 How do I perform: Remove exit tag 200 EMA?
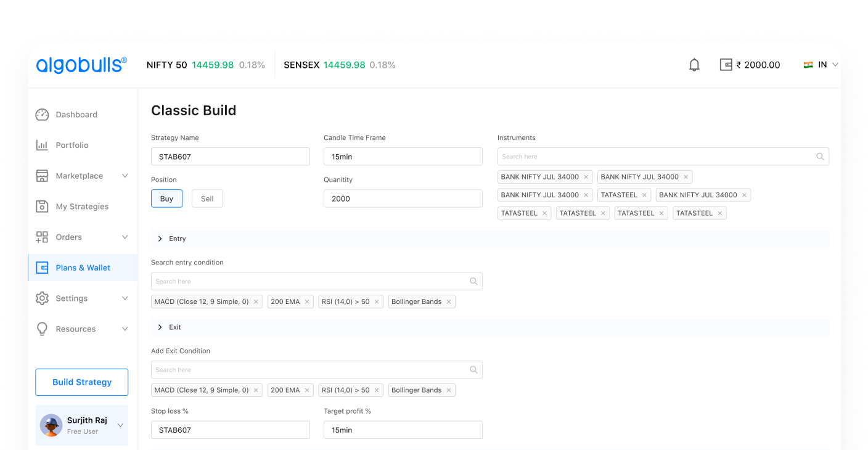click(x=307, y=390)
